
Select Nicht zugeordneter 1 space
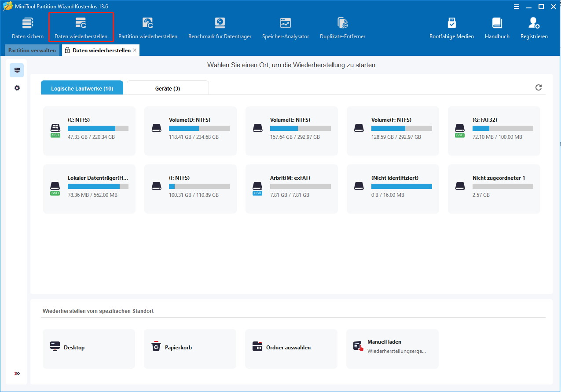494,189
